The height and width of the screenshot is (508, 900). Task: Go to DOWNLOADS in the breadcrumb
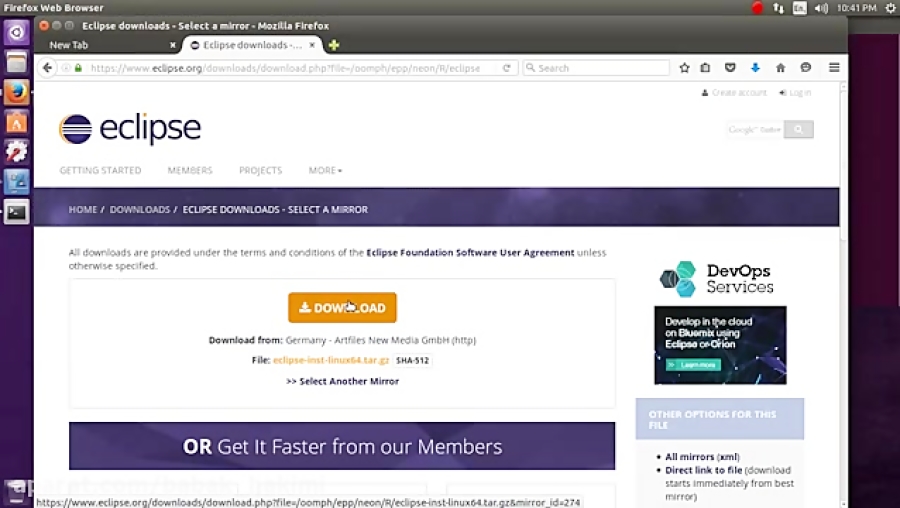pos(139,210)
